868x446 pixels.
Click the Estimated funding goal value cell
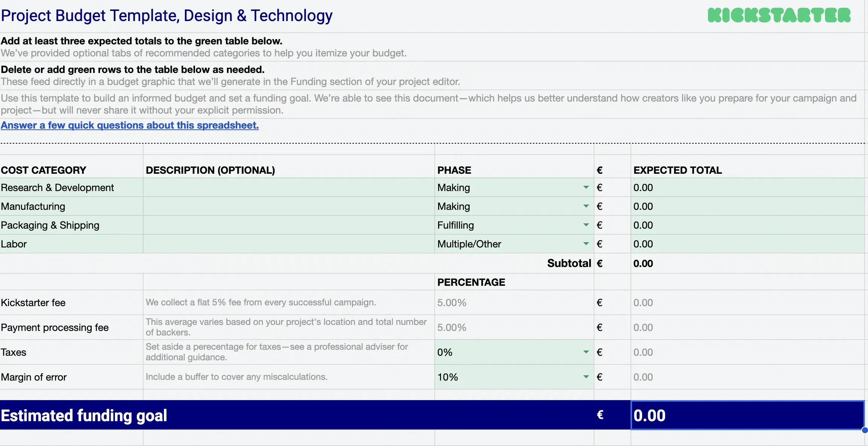[748, 415]
